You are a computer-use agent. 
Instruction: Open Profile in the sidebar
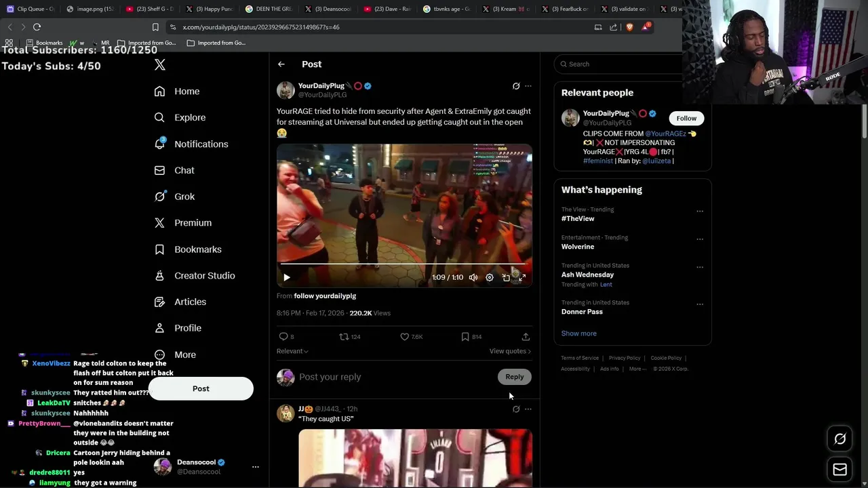tap(178, 328)
